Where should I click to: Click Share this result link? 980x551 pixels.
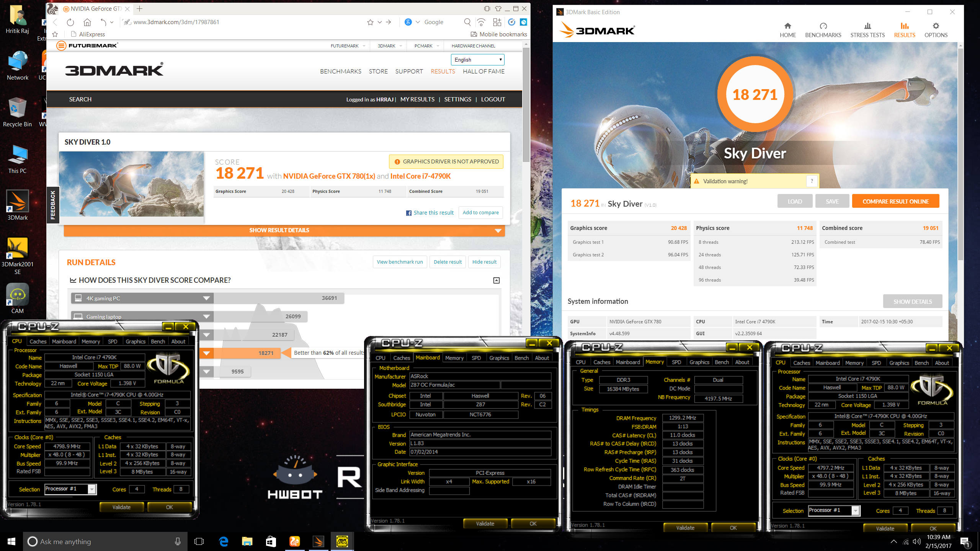(430, 213)
